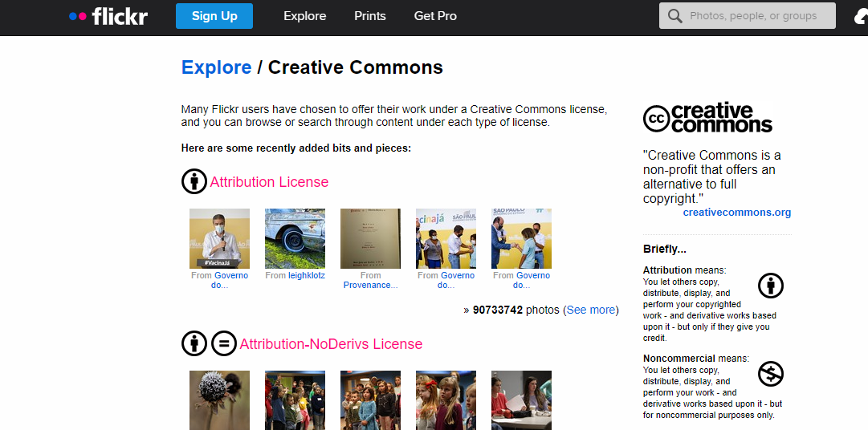Click See more for Attribution photos
Viewport: 868px width, 430px height.
pyautogui.click(x=591, y=310)
